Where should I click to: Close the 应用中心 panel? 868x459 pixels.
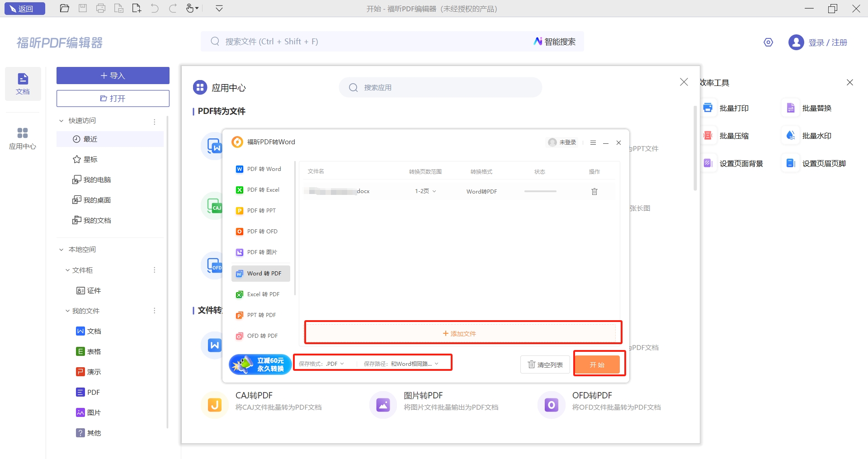pos(684,82)
